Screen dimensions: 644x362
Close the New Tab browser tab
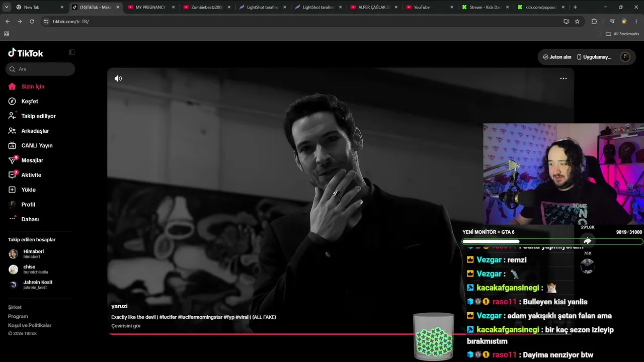pos(62,7)
